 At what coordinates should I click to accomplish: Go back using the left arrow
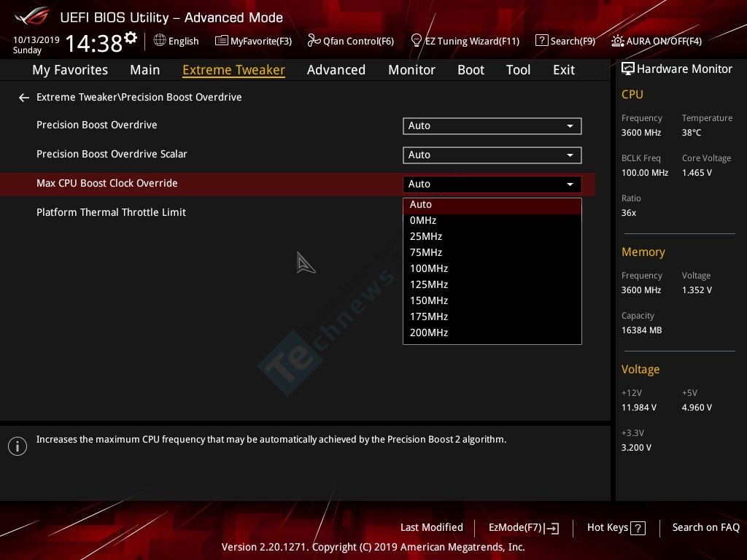24,98
